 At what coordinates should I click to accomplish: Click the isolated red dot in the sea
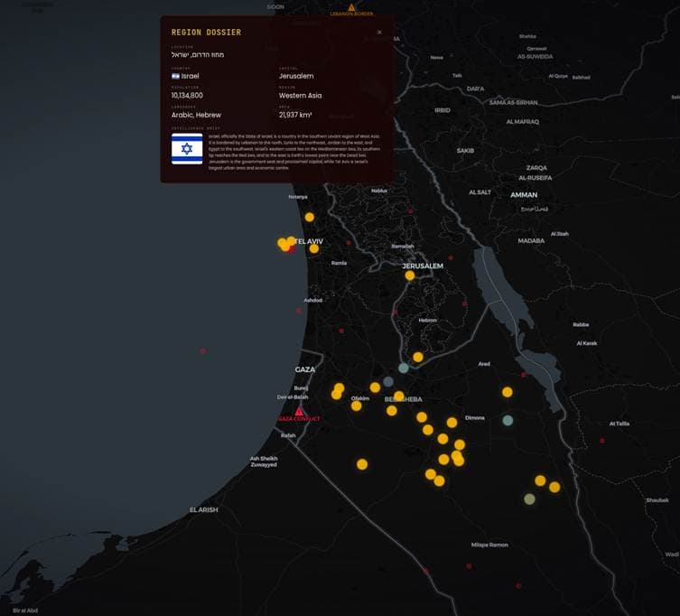[203, 351]
